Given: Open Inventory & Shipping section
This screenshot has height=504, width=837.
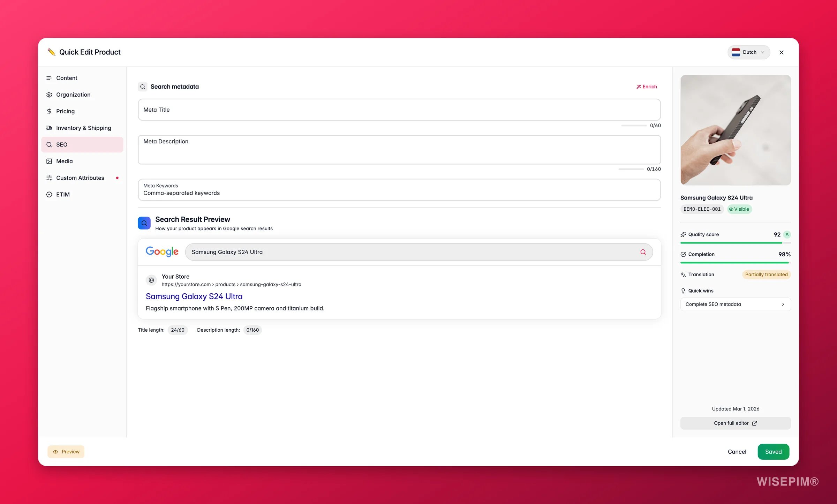Looking at the screenshot, I should 82,128.
